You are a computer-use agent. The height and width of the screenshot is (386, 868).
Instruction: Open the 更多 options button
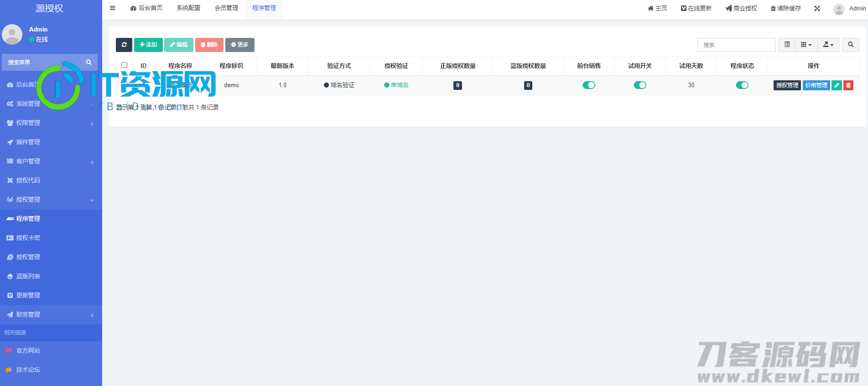[x=240, y=45]
